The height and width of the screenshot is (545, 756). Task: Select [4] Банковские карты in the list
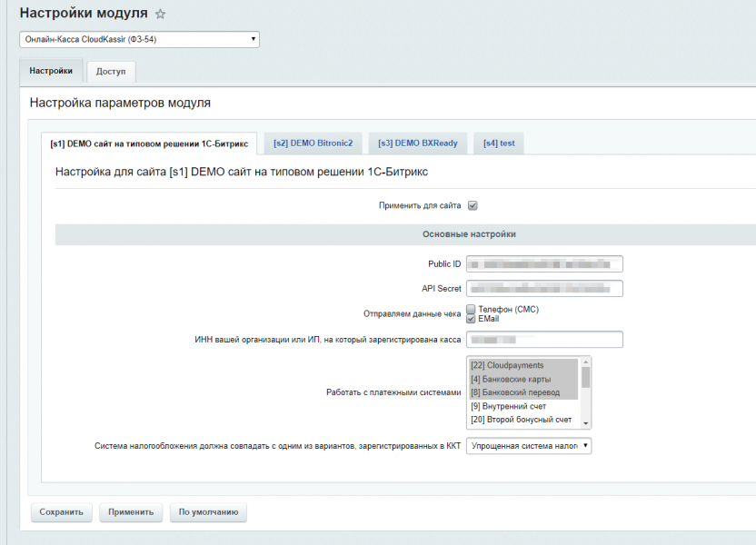tap(523, 380)
